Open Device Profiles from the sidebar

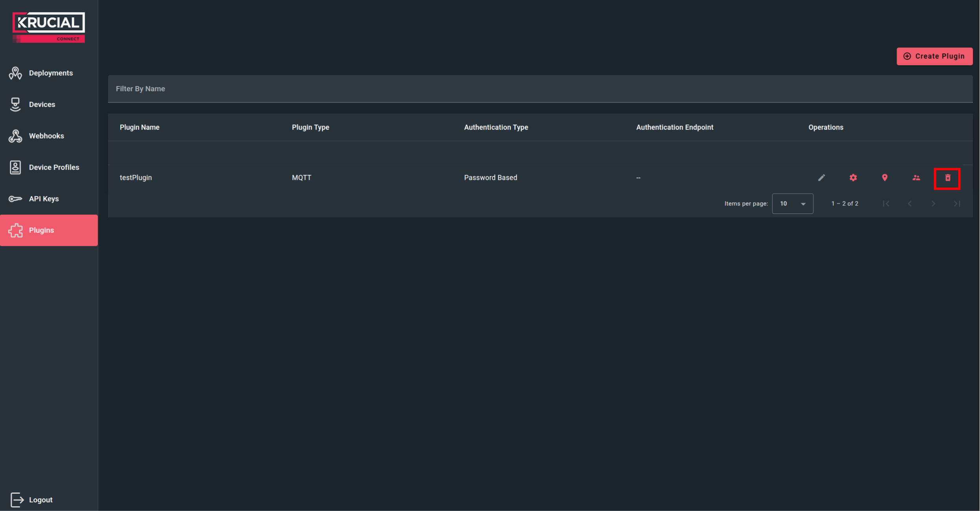[x=15, y=167]
